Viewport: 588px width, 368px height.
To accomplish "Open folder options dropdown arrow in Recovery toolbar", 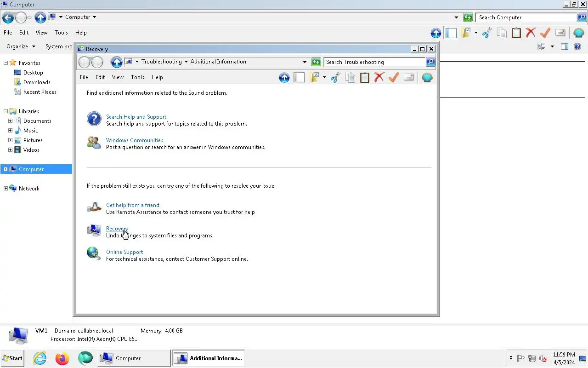I will point(324,77).
